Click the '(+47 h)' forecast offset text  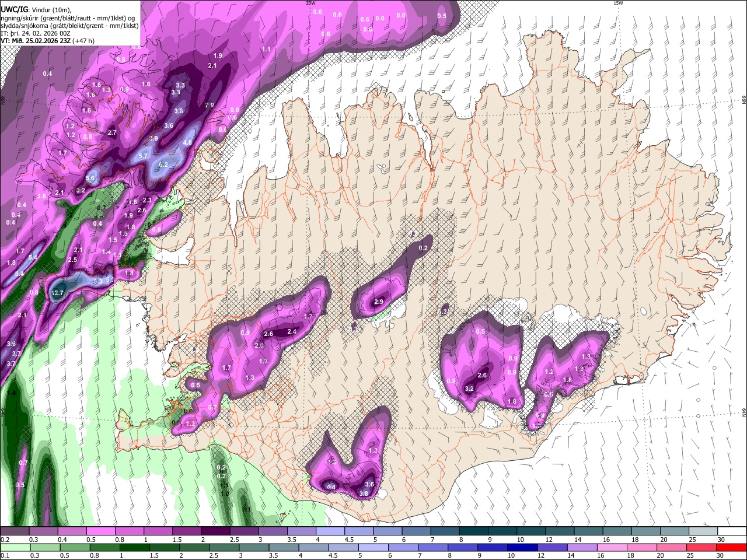[84, 41]
